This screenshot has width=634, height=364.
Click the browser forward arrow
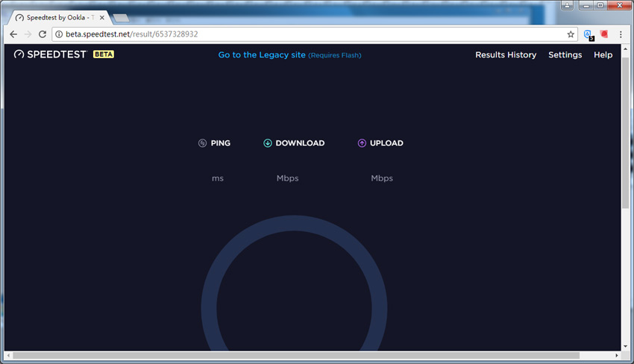pyautogui.click(x=28, y=34)
